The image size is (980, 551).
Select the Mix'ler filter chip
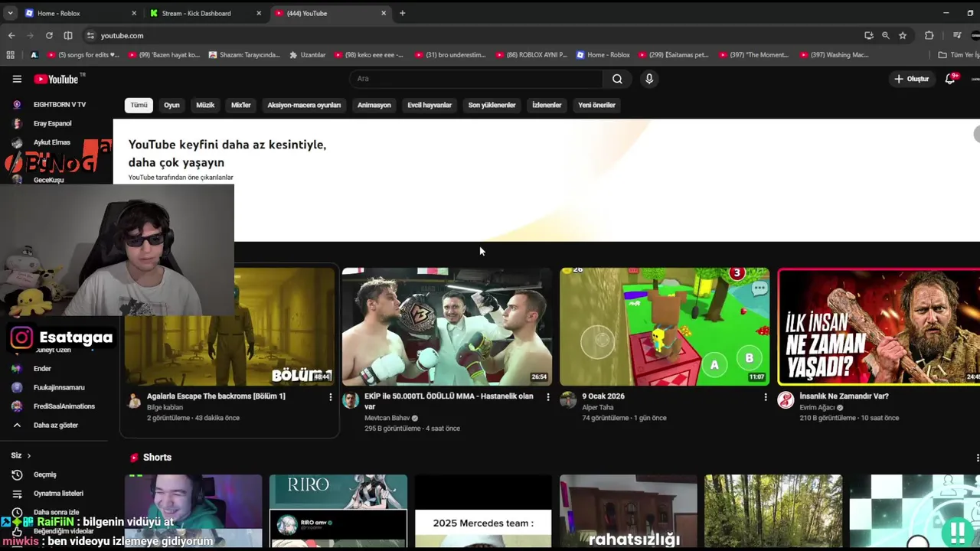tap(241, 105)
